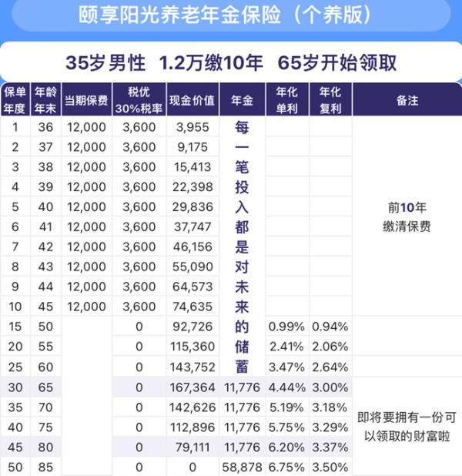Image resolution: width=462 pixels, height=476 pixels.
Task: Select the 年化复利 column header
Action: [x=330, y=99]
